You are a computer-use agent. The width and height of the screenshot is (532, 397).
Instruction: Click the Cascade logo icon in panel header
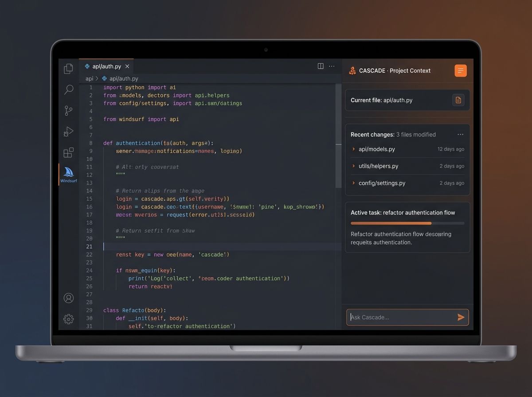coord(352,70)
